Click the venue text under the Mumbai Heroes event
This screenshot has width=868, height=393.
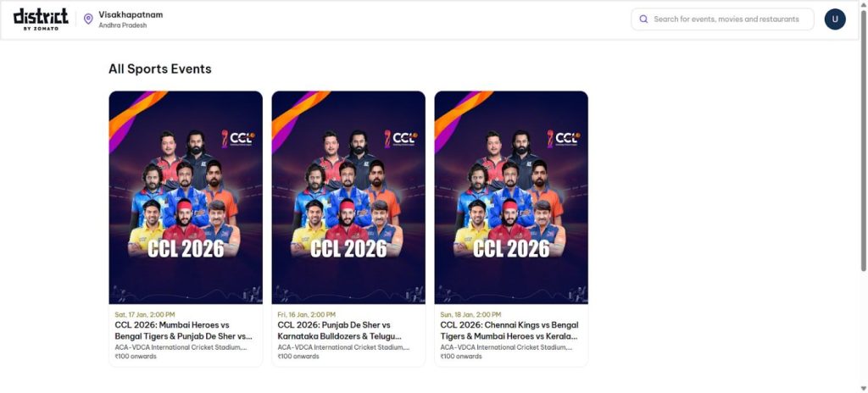[x=181, y=346]
